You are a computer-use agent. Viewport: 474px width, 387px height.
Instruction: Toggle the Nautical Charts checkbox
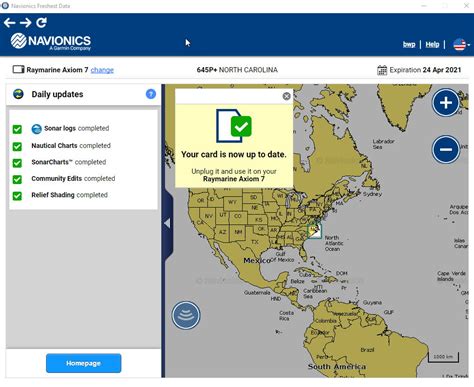click(x=17, y=146)
